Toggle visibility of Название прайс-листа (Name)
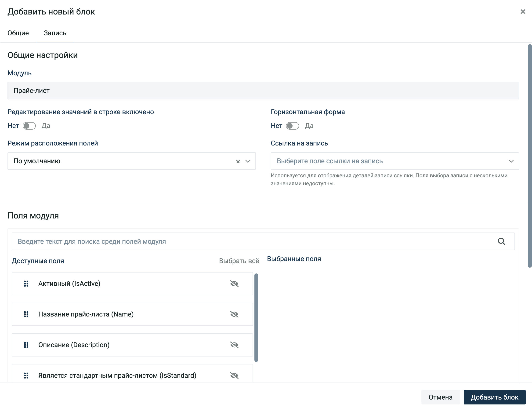 [x=234, y=314]
